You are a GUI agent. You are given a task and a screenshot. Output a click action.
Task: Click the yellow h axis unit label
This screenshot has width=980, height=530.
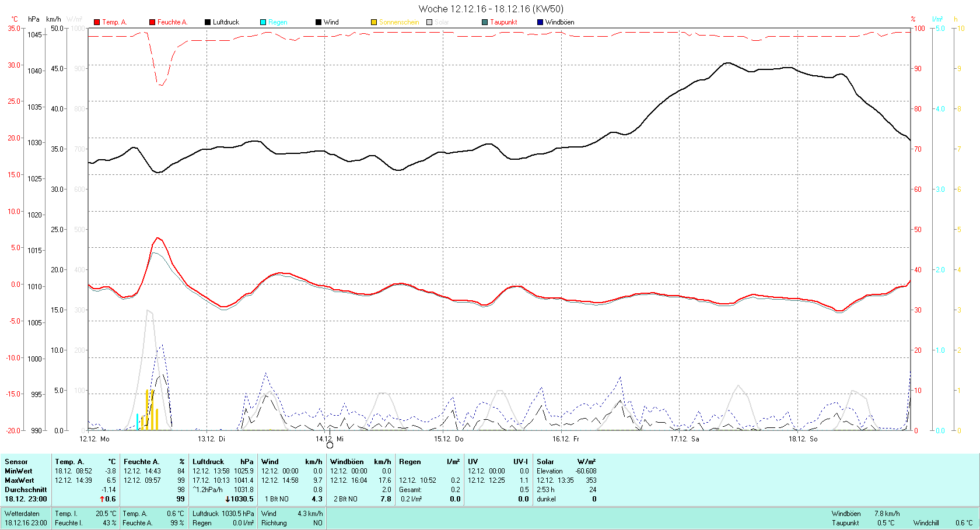[956, 19]
